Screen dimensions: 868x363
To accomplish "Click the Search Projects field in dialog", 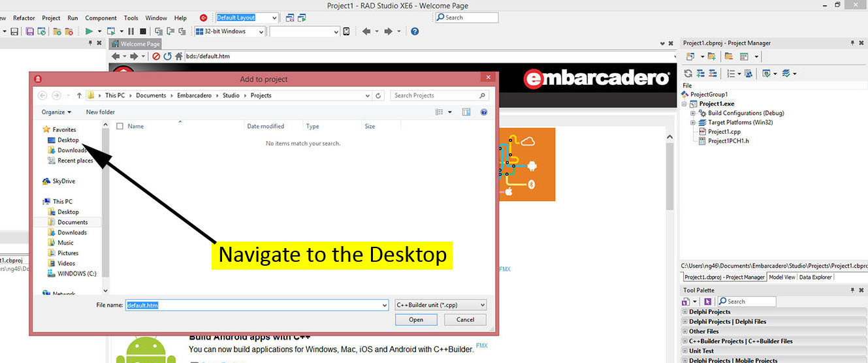I will pyautogui.click(x=440, y=95).
